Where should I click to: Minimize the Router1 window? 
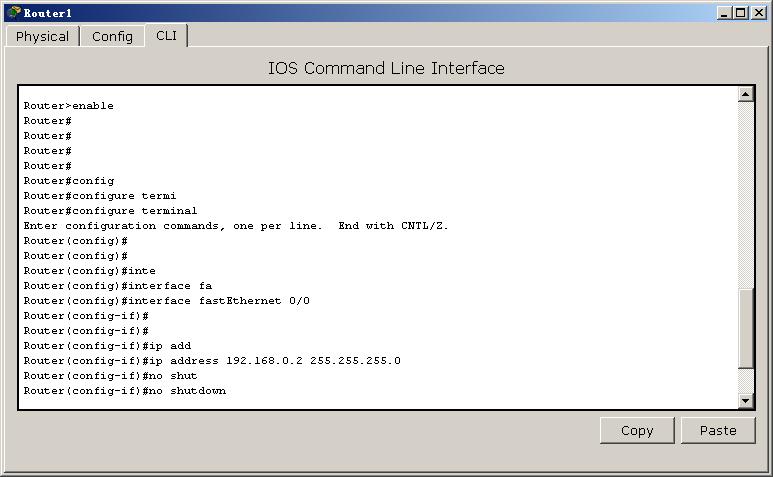(724, 13)
